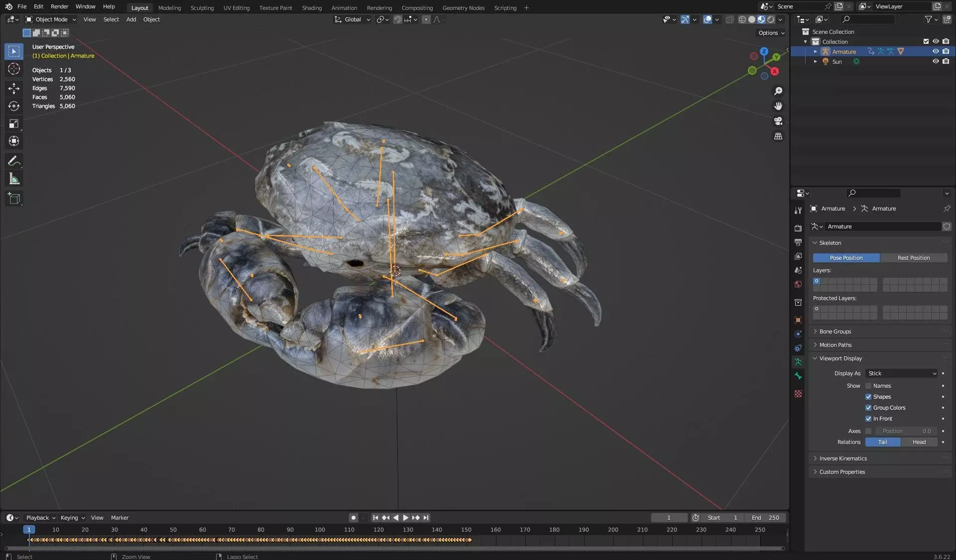Image resolution: width=956 pixels, height=560 pixels.
Task: Activate the Transform tool
Action: tap(14, 141)
